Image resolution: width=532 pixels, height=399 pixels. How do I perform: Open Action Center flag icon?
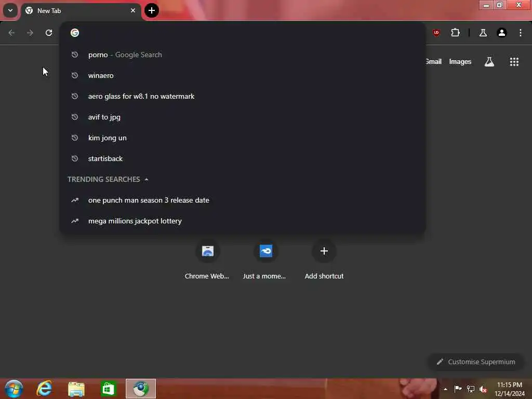click(458, 389)
